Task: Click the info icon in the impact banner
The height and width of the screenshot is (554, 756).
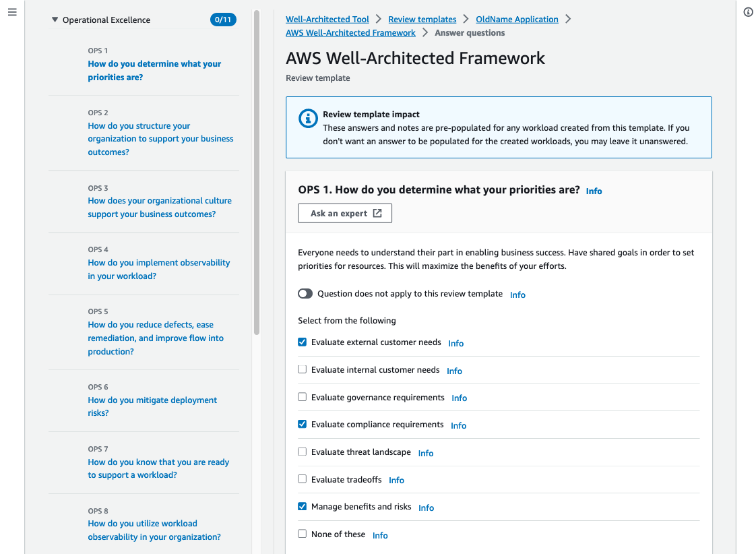Action: coord(308,118)
